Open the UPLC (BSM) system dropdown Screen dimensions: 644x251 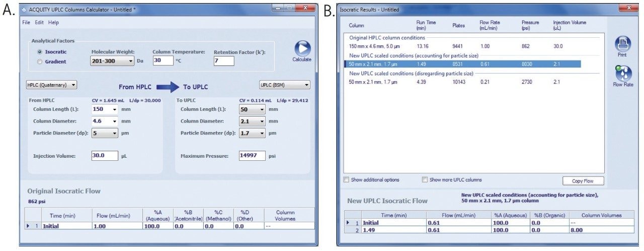click(x=284, y=85)
